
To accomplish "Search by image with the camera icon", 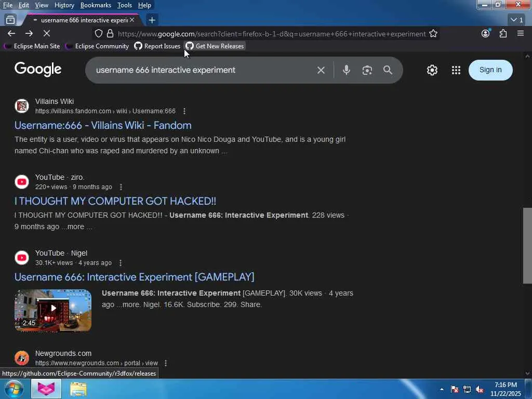I will click(367, 70).
